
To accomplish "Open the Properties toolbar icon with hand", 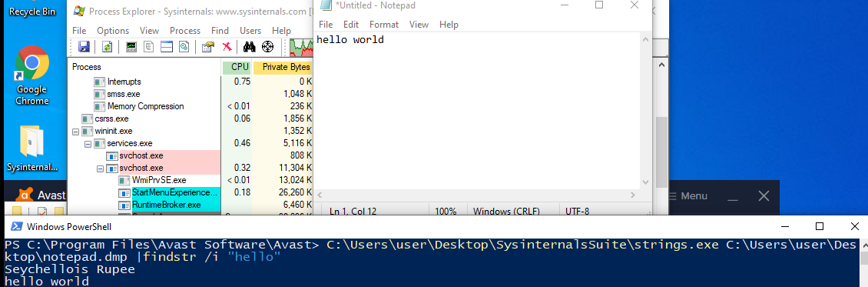I will click(x=208, y=46).
